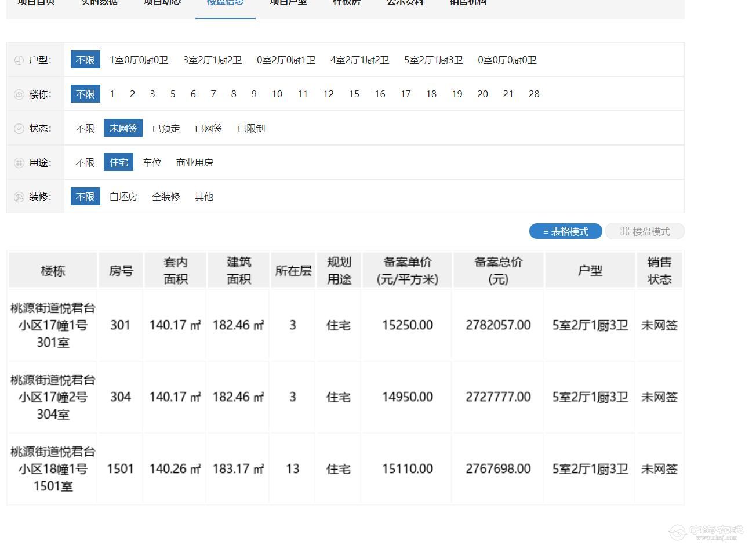Choose building 20 in 楼栋 filter
This screenshot has width=756, height=549.
click(482, 94)
